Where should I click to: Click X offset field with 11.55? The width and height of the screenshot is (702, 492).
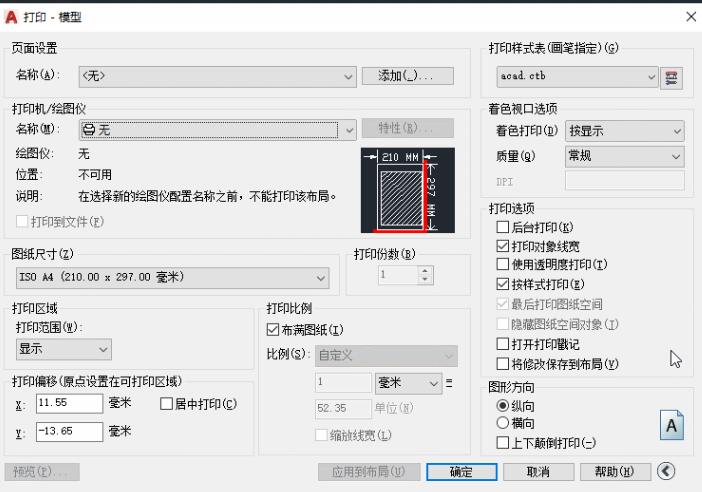69,403
